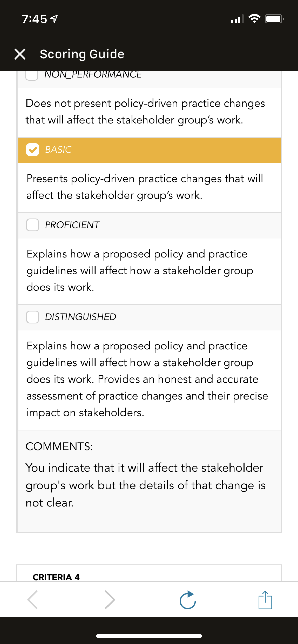This screenshot has height=644, width=298.
Task: Reload the page with refresh icon
Action: click(187, 600)
